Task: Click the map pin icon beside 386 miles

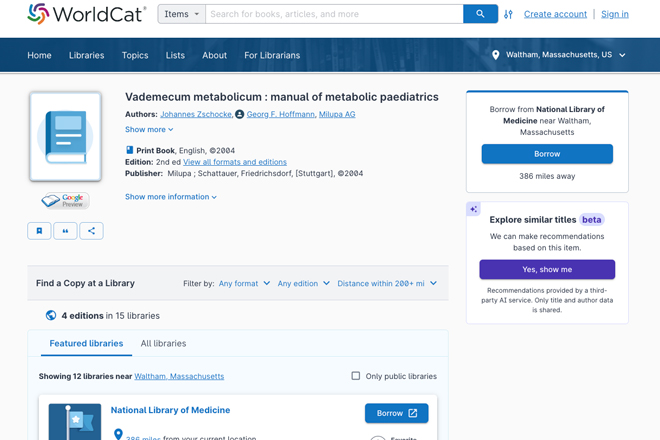Action: (118, 434)
